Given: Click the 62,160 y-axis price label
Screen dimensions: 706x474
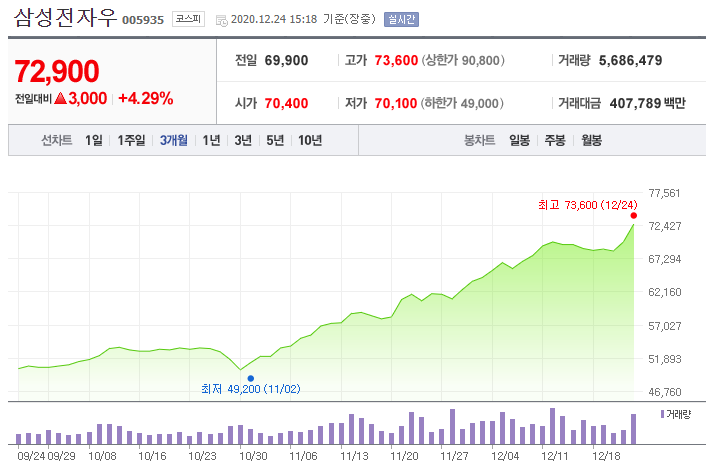Looking at the screenshot, I should 665,292.
